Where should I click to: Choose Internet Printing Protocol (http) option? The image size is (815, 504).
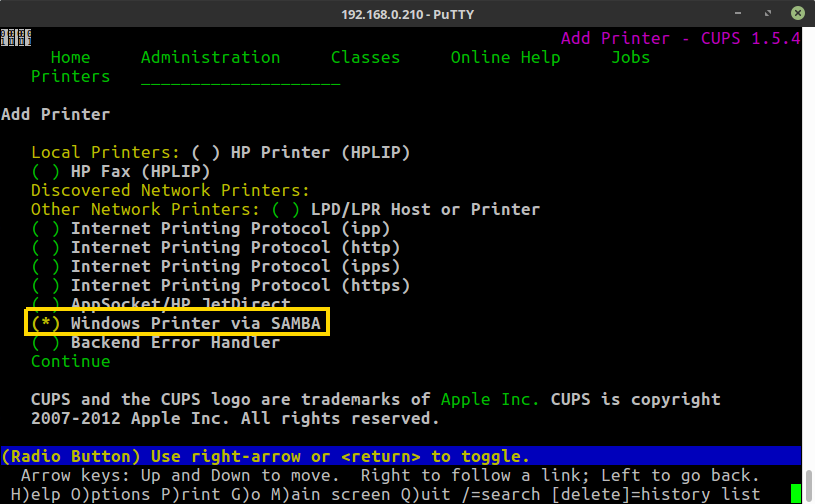(45, 248)
